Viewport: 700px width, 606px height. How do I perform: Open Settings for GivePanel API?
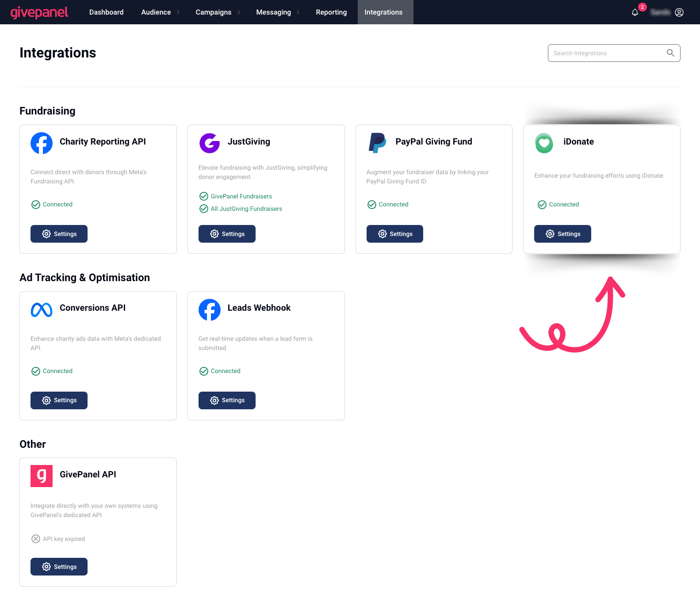[x=59, y=567]
